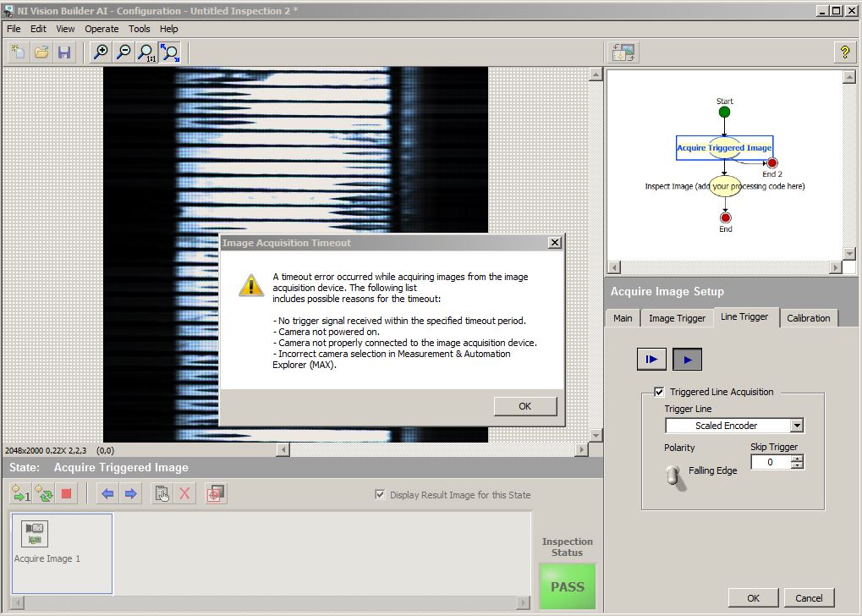Click the blue left arrow step icon
Viewport: 862px width, 616px height.
107,493
